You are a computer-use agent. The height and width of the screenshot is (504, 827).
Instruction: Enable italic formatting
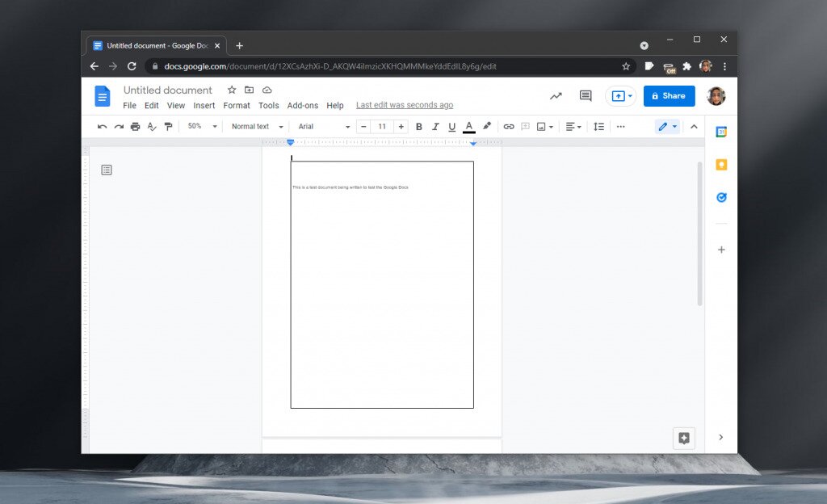coord(435,126)
